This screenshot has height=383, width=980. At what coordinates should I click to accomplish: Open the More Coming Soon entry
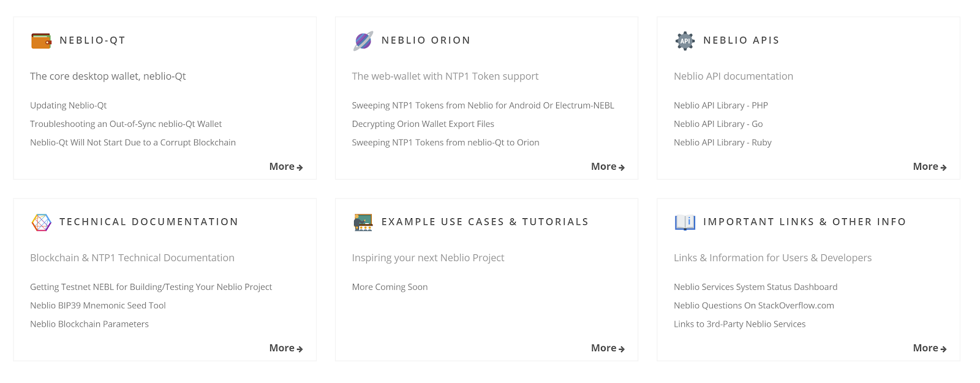tap(390, 287)
